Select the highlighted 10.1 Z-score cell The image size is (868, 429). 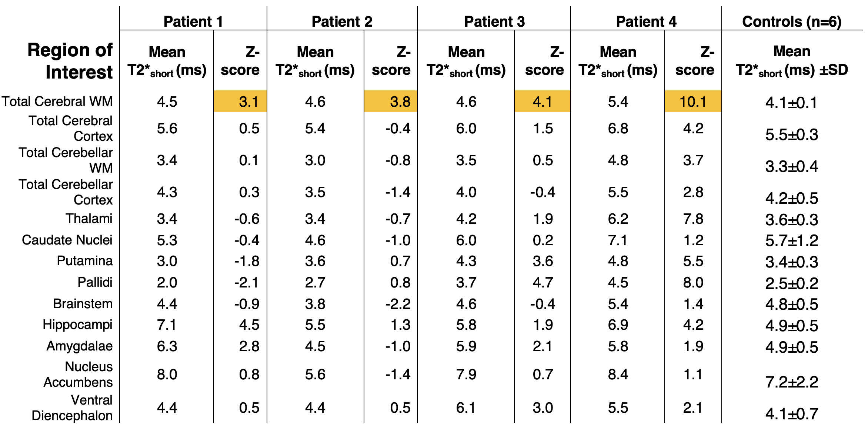[x=693, y=102]
